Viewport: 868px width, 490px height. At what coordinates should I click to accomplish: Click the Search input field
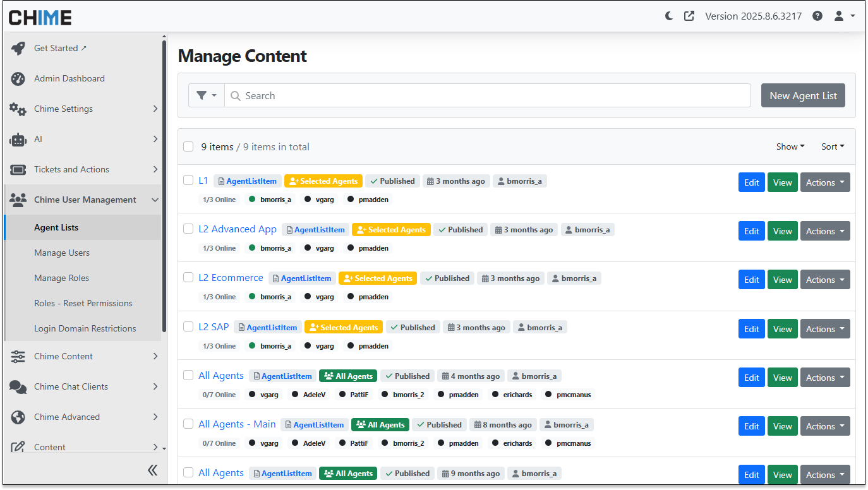(x=488, y=96)
